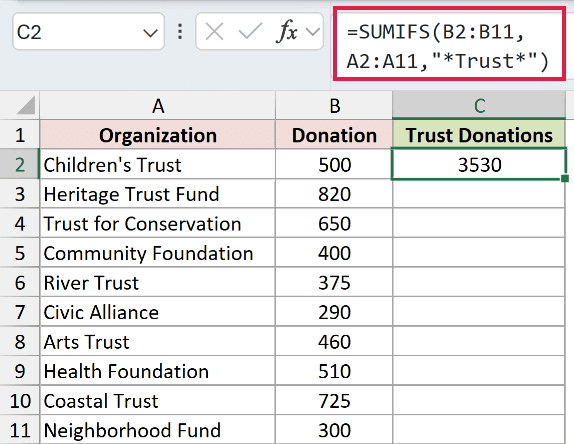Screen dimensions: 574x444
Task: Click the formula bar SUMIFS text
Action: point(449,46)
